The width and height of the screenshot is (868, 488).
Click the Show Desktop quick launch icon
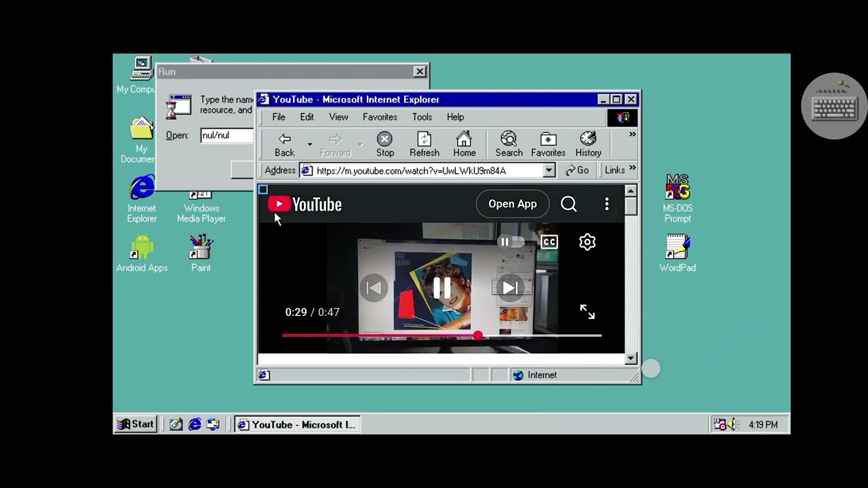[x=176, y=424]
